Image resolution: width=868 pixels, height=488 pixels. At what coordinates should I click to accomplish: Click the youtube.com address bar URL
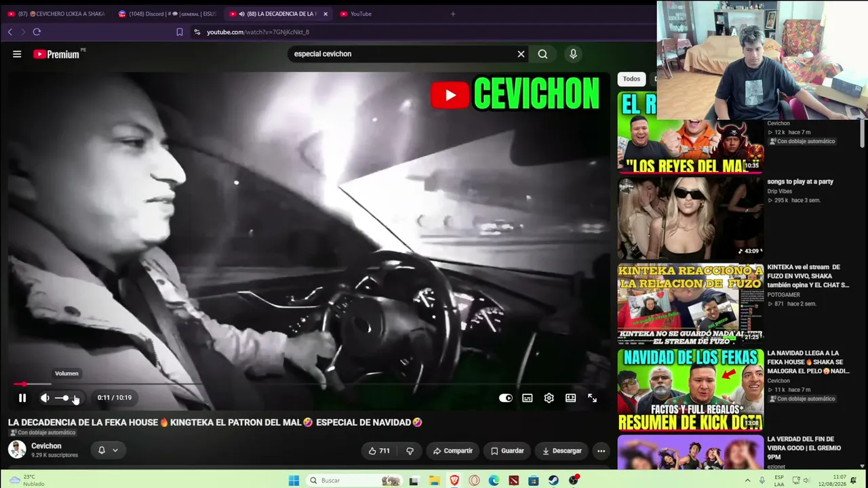tap(258, 32)
